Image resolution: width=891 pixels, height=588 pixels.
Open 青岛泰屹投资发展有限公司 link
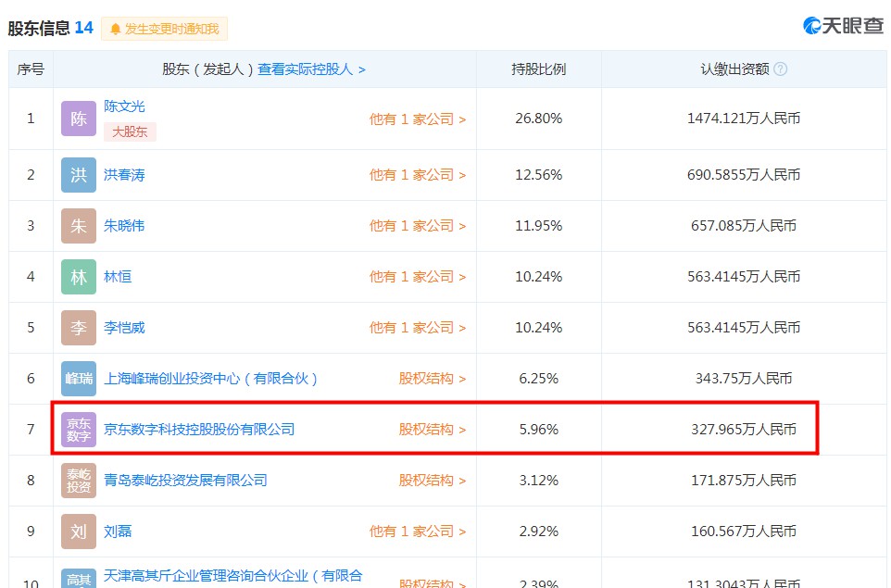(x=186, y=481)
